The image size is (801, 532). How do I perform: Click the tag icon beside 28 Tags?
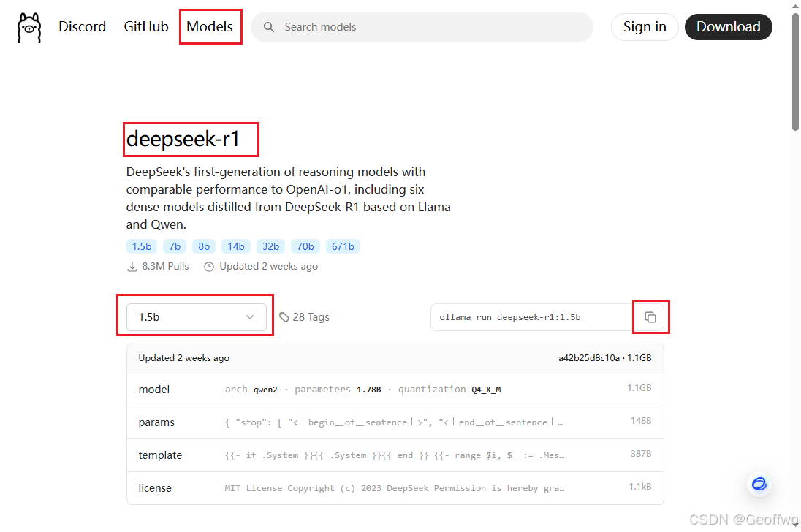[x=284, y=317]
